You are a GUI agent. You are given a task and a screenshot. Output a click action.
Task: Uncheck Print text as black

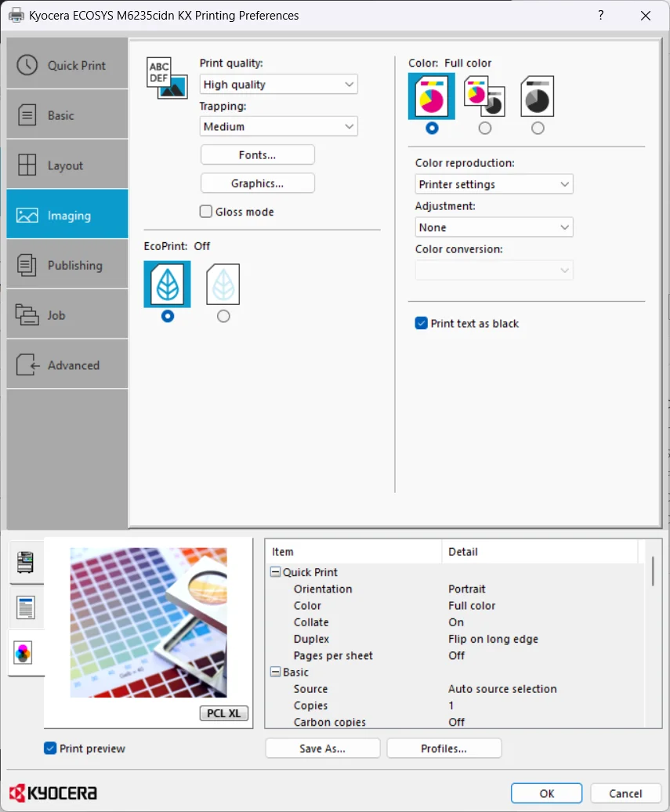point(422,323)
